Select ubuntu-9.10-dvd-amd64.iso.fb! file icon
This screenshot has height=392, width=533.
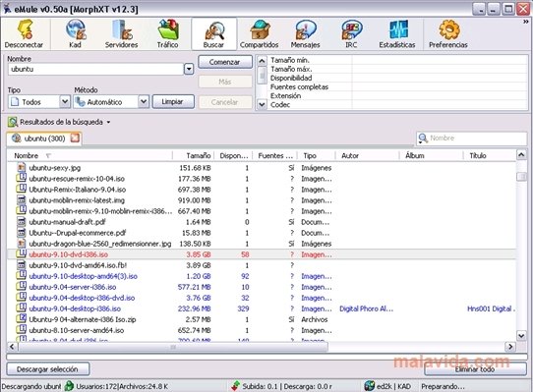tap(21, 265)
